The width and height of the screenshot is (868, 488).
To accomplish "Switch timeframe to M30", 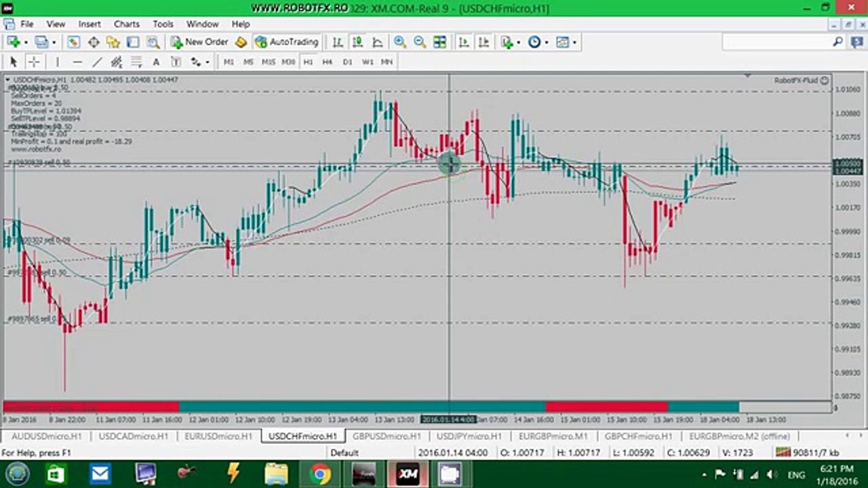I will pyautogui.click(x=288, y=62).
